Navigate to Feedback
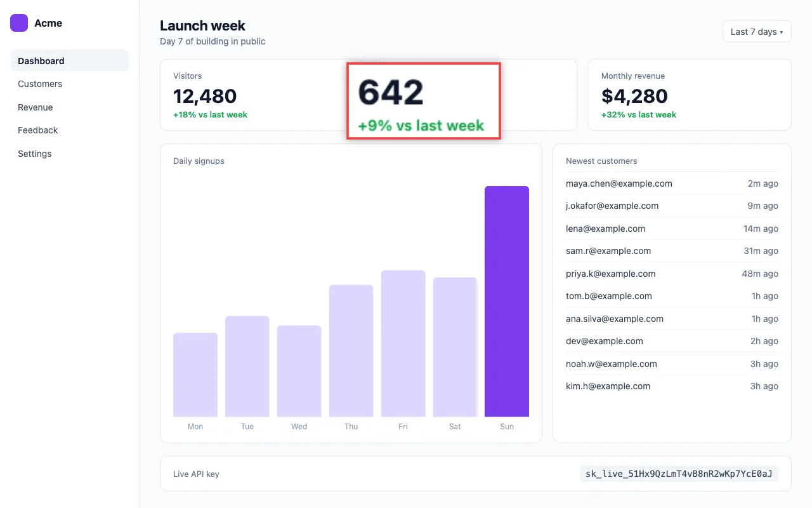The width and height of the screenshot is (812, 508). [70, 130]
